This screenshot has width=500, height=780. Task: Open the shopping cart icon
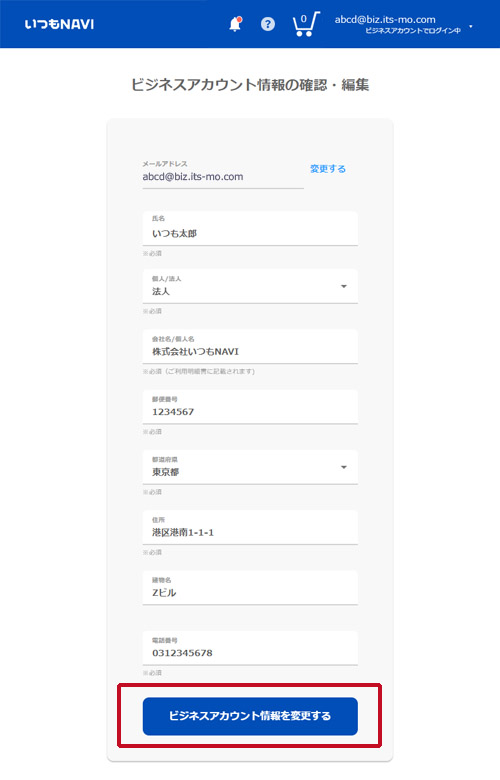pos(305,24)
